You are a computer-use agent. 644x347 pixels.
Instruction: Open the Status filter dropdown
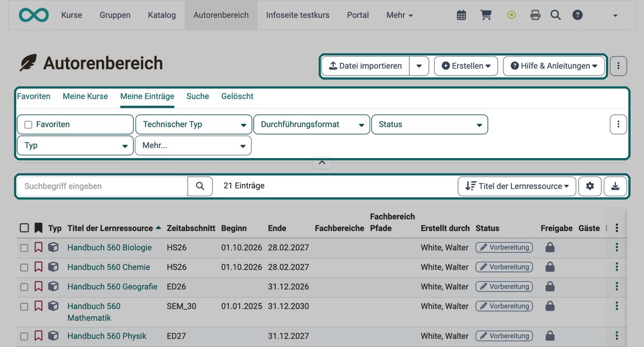(430, 124)
